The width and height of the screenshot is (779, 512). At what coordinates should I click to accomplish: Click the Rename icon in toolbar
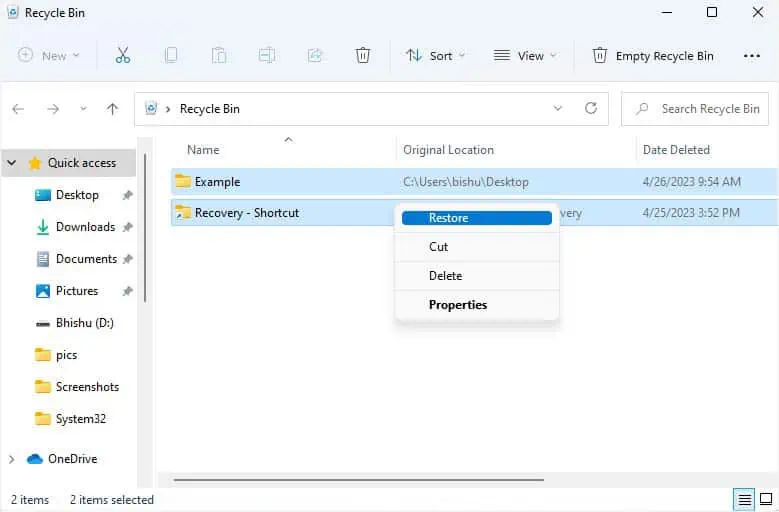(267, 55)
